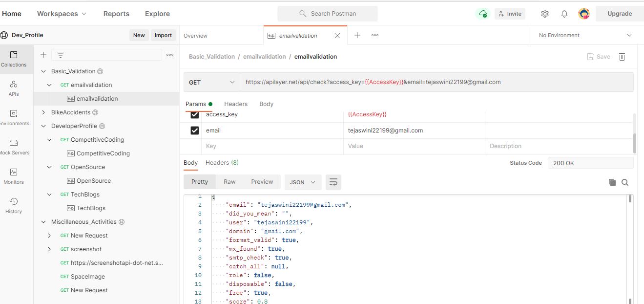Open the user avatar menu
The image size is (644, 304).
[x=584, y=14]
